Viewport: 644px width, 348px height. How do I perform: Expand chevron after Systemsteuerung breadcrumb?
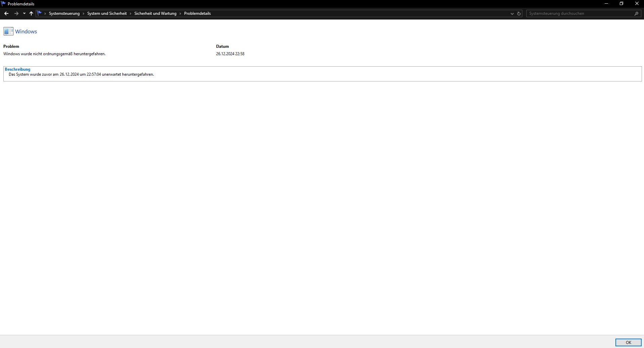(x=83, y=13)
